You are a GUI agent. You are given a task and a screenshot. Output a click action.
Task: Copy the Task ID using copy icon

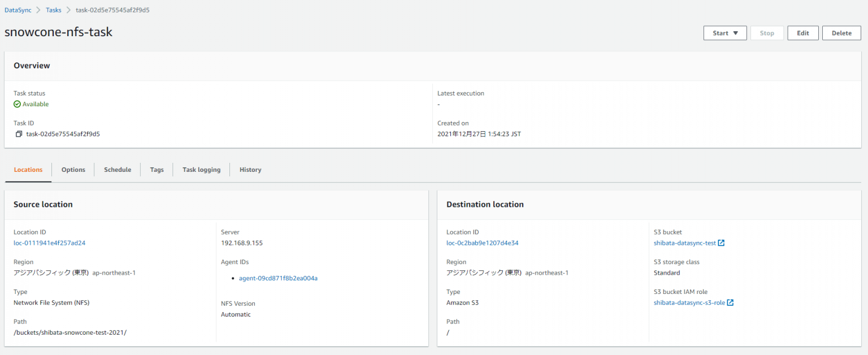tap(19, 134)
